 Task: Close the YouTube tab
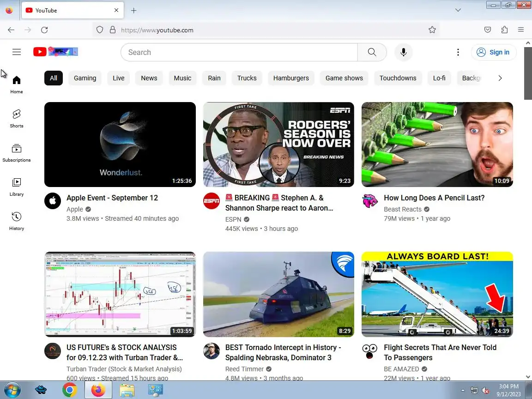point(116,10)
